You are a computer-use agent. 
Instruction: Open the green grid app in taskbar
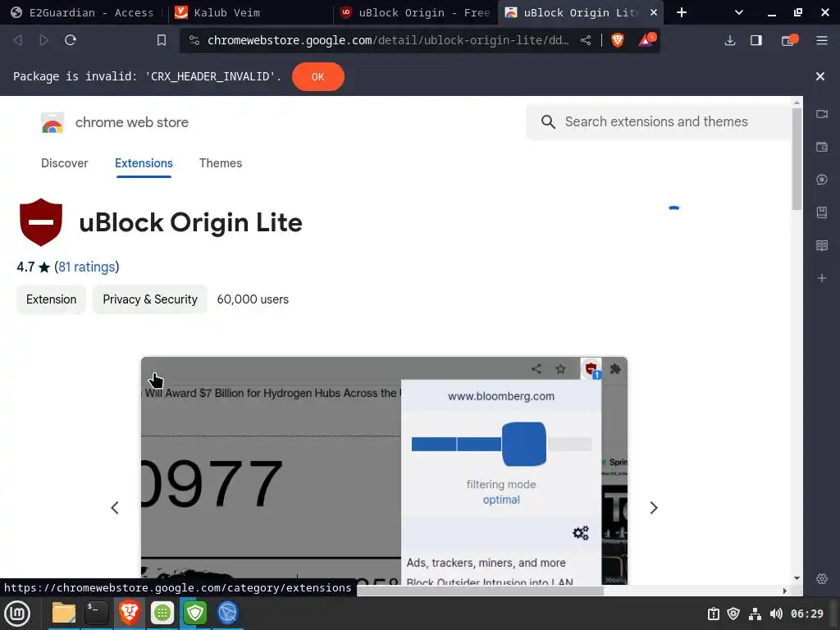pyautogui.click(x=162, y=613)
